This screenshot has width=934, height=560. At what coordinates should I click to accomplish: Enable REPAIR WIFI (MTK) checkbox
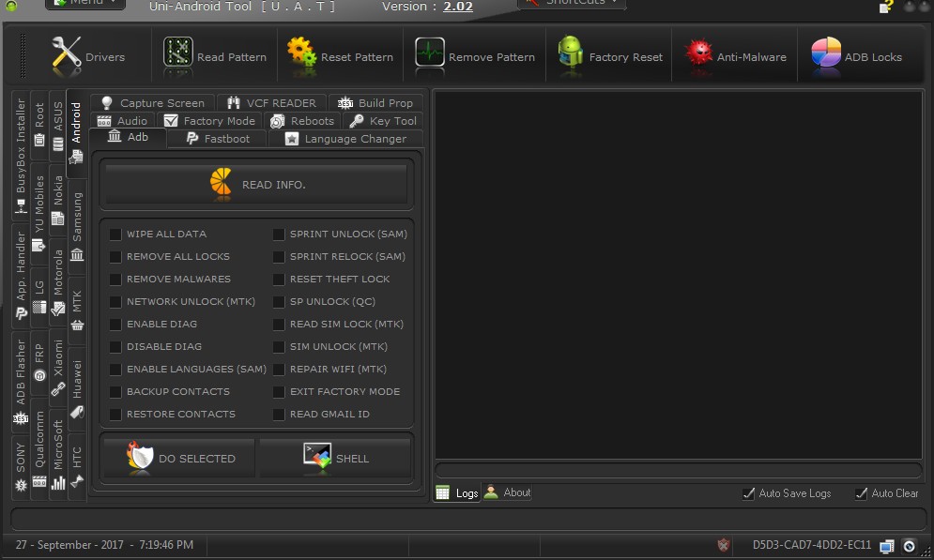click(279, 369)
